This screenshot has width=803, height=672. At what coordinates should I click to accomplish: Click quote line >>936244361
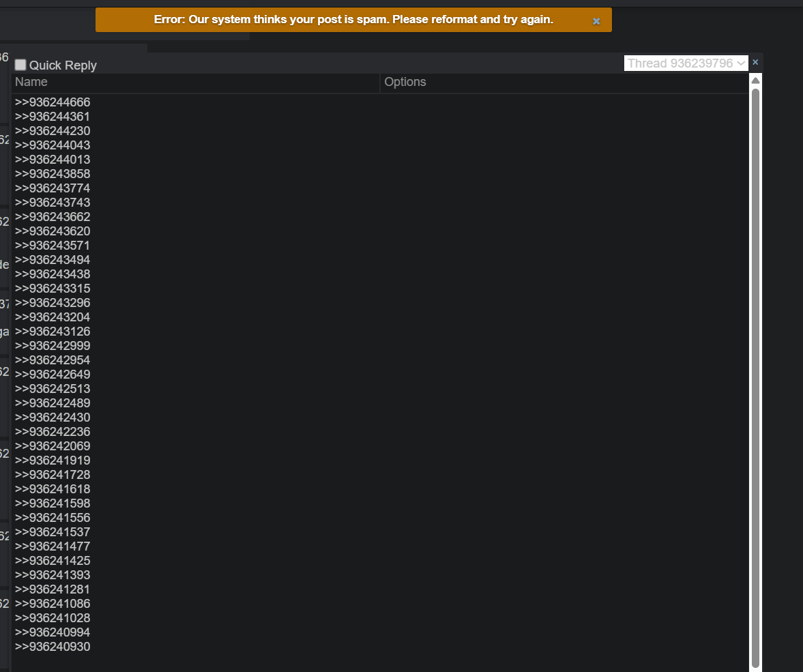53,117
